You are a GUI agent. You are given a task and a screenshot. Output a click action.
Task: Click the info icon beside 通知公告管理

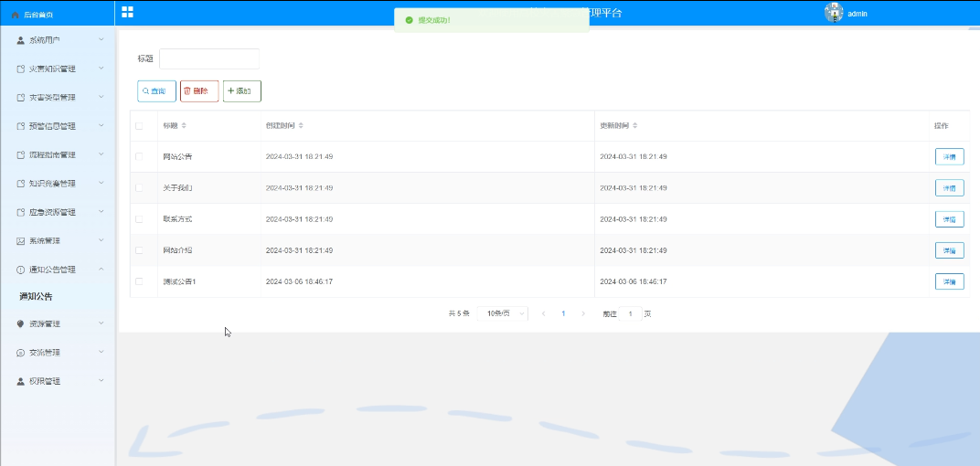pyautogui.click(x=21, y=270)
